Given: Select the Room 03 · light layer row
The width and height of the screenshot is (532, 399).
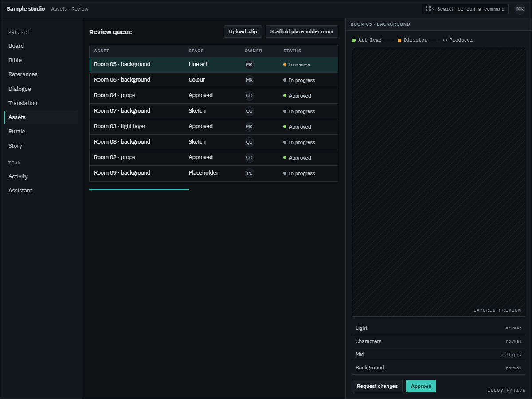Looking at the screenshot, I should point(214,127).
